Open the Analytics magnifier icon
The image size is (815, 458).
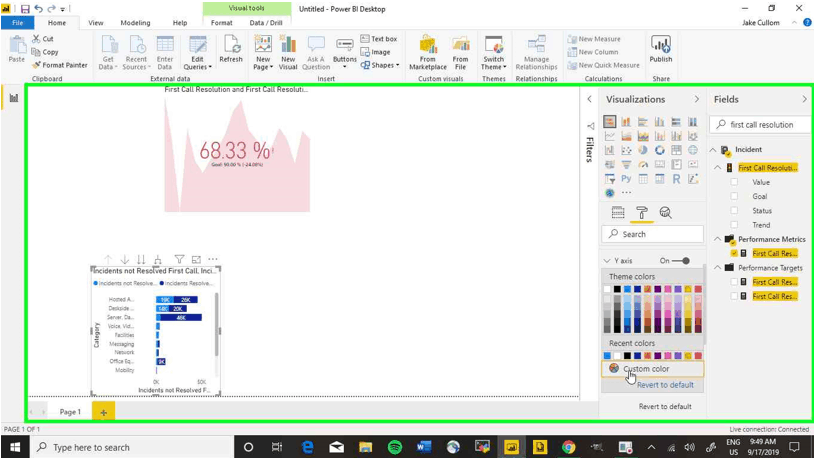[665, 213]
